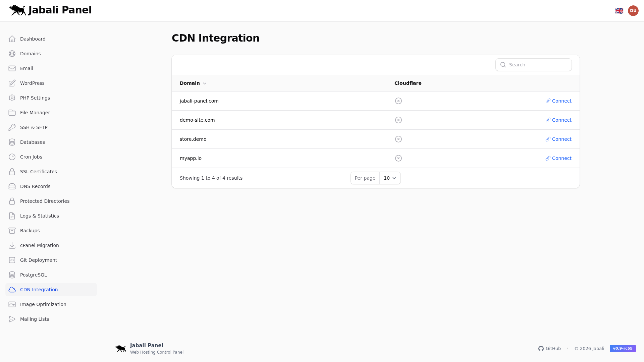Open the SSL Certificates padlock icon
This screenshot has width=644, height=362.
(12, 172)
